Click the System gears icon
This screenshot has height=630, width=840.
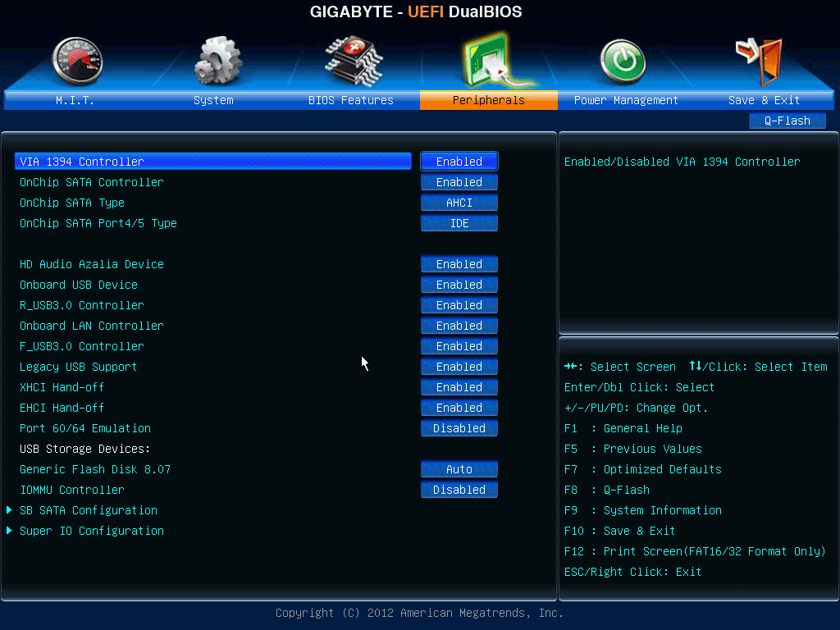[217, 62]
